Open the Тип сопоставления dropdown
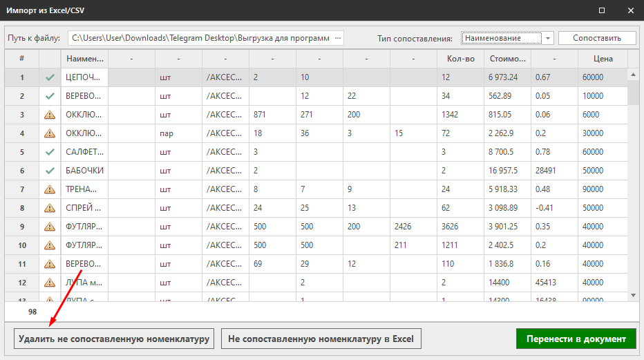Viewport: 644px width, 360px height. click(548, 38)
